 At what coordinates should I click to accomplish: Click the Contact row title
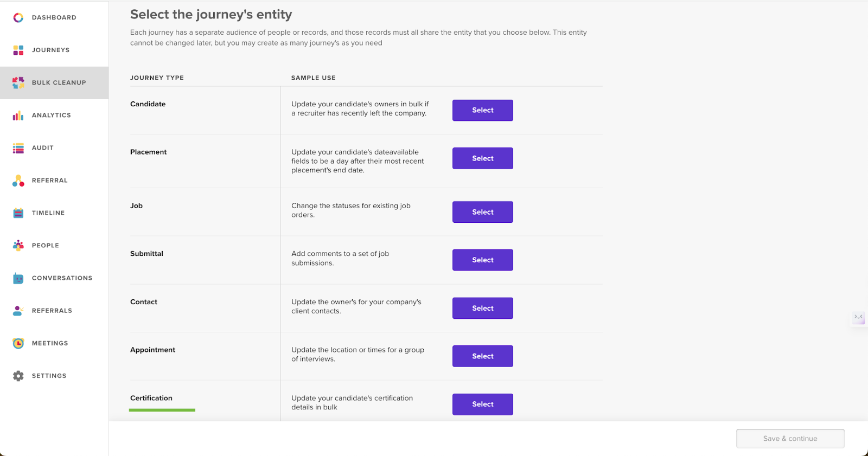144,302
